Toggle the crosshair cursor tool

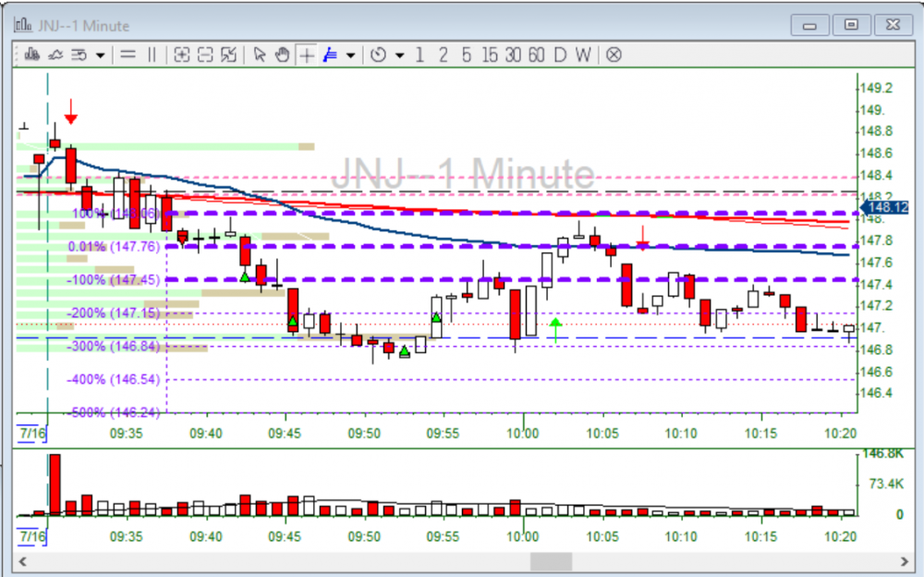point(306,55)
